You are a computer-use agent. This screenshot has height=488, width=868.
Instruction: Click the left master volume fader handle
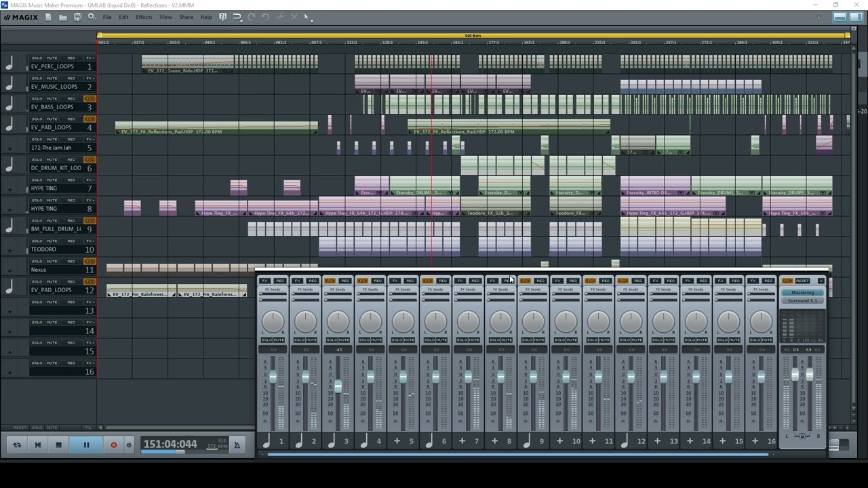pos(795,374)
